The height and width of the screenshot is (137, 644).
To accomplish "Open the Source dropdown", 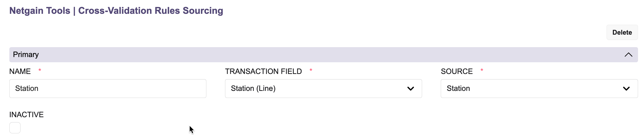I will pos(539,89).
